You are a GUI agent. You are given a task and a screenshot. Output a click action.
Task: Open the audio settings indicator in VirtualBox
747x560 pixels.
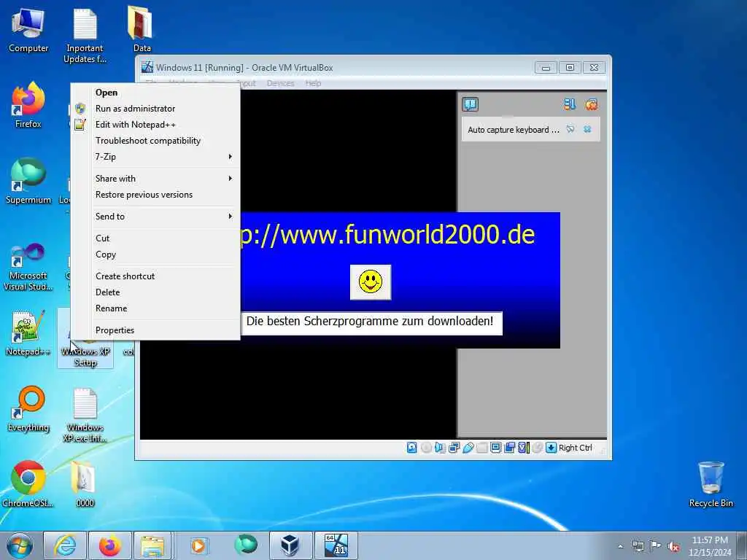click(440, 448)
